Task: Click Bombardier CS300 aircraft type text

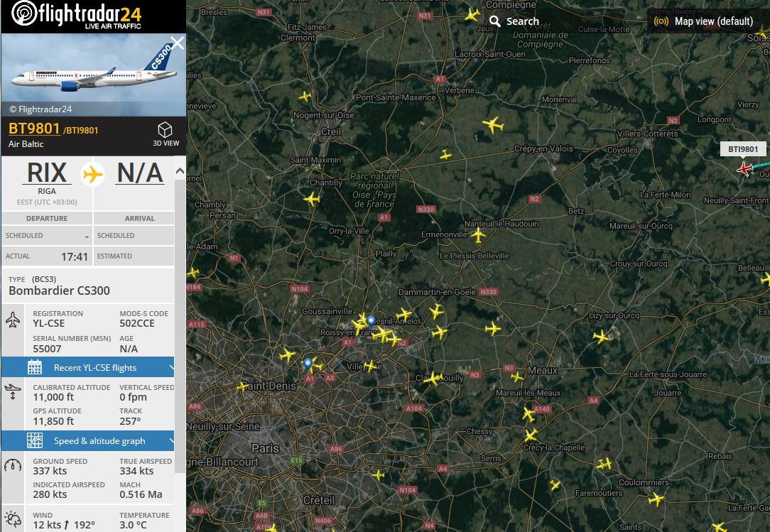Action: pyautogui.click(x=59, y=291)
